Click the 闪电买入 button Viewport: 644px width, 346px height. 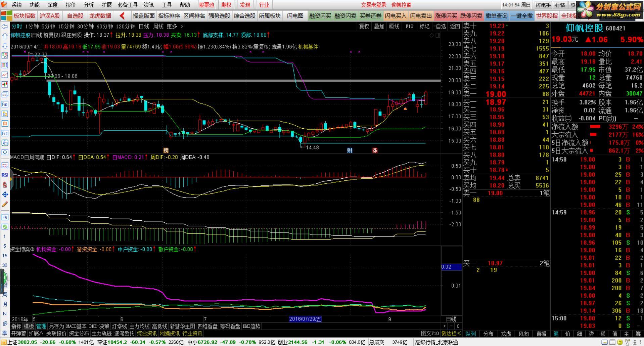[396, 15]
